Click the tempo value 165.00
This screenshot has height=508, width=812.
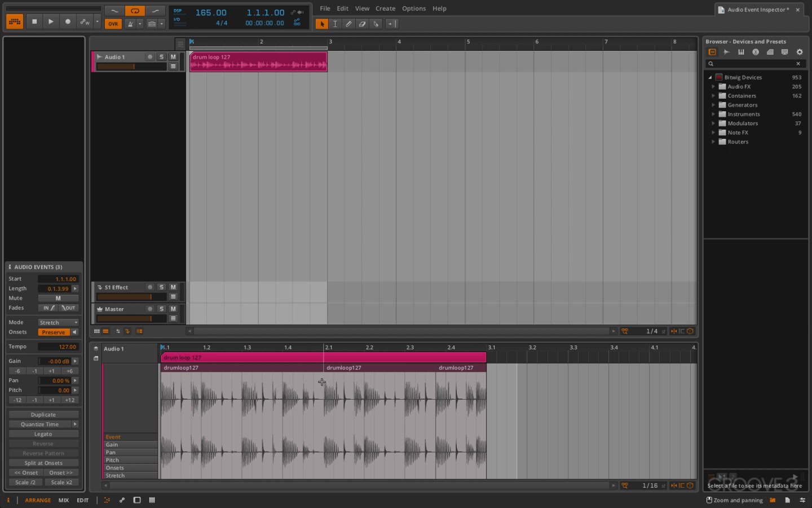pyautogui.click(x=211, y=12)
